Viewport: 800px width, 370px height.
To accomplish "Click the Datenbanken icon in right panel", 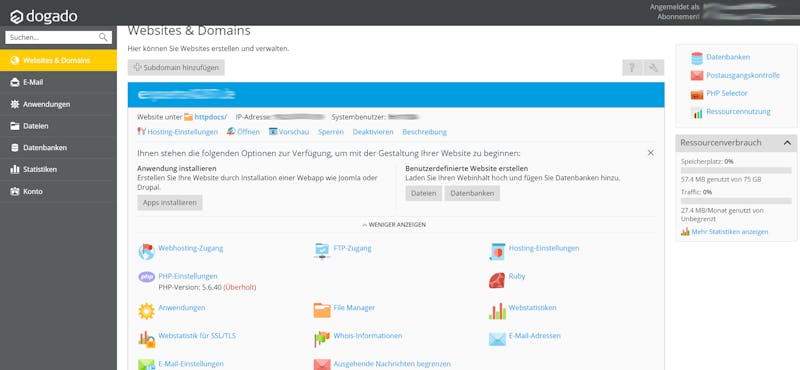I will (x=696, y=58).
